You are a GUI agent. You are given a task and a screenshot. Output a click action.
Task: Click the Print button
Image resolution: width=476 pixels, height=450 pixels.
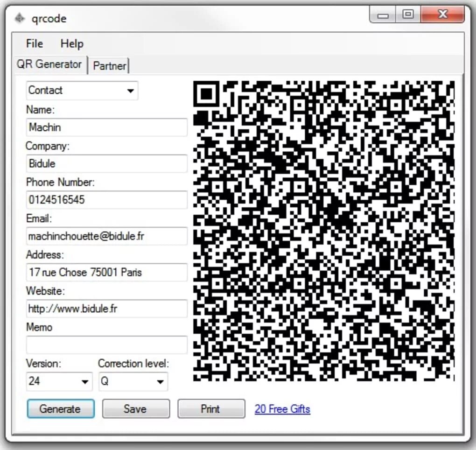point(211,409)
